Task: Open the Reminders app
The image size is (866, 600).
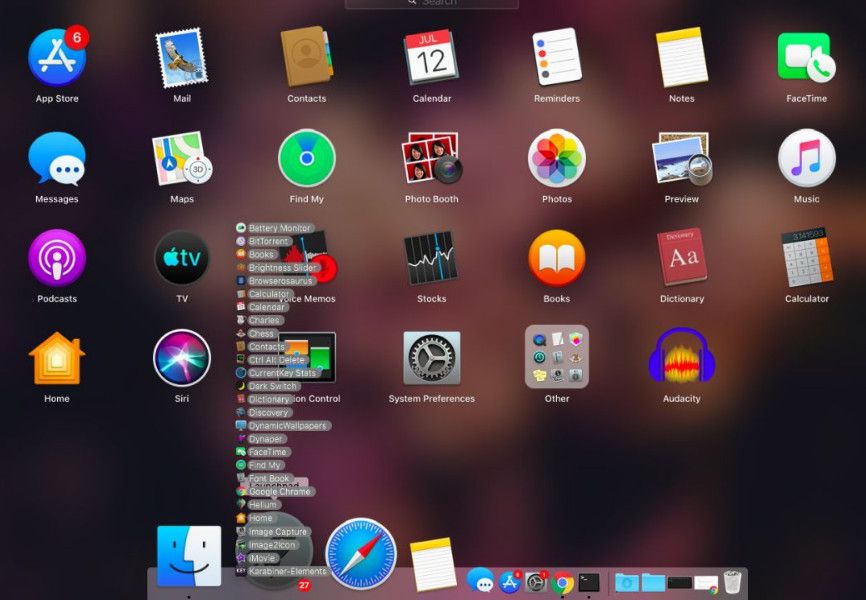Action: click(x=556, y=58)
